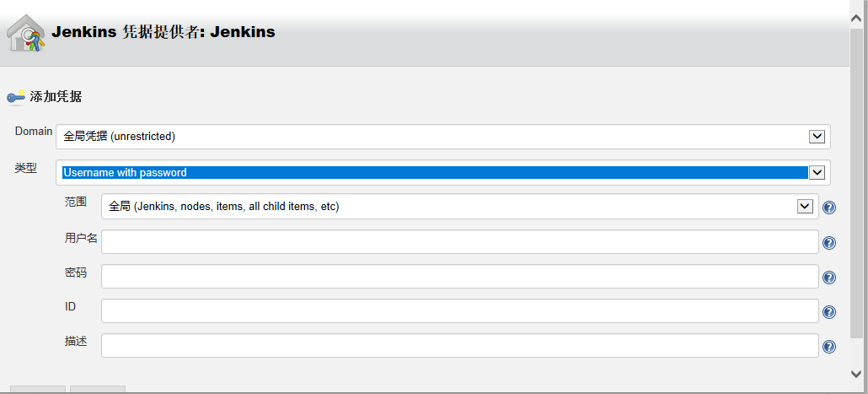This screenshot has height=394, width=868.
Task: Select the ID input field
Action: pos(459,311)
